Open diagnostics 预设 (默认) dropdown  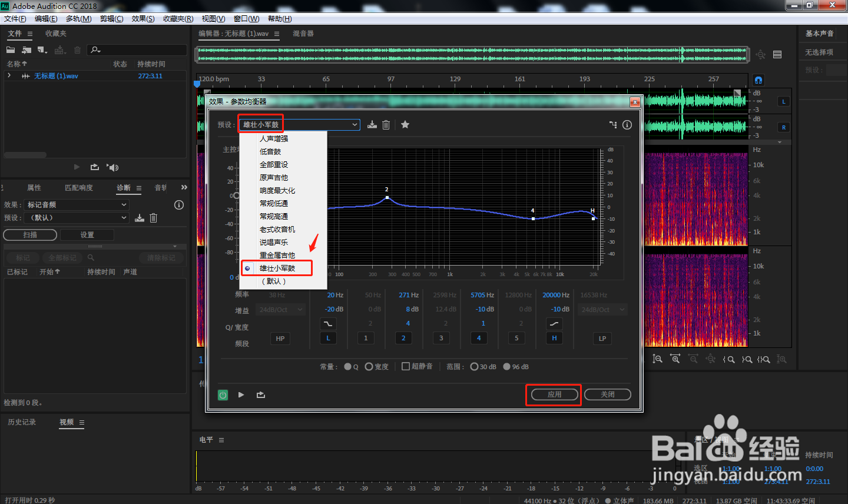pos(77,218)
